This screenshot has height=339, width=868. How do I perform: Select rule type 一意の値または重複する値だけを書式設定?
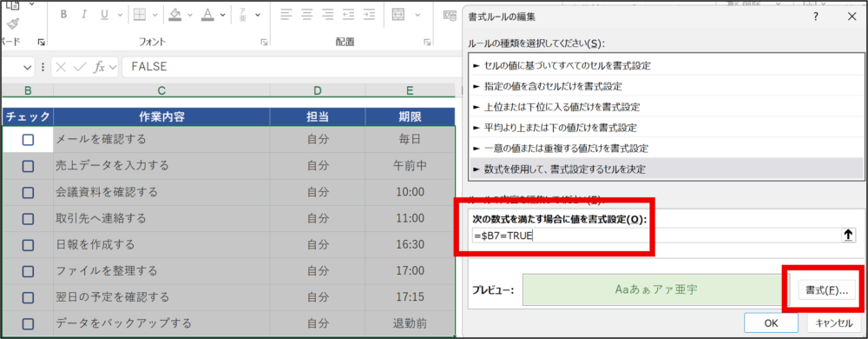tap(666, 149)
